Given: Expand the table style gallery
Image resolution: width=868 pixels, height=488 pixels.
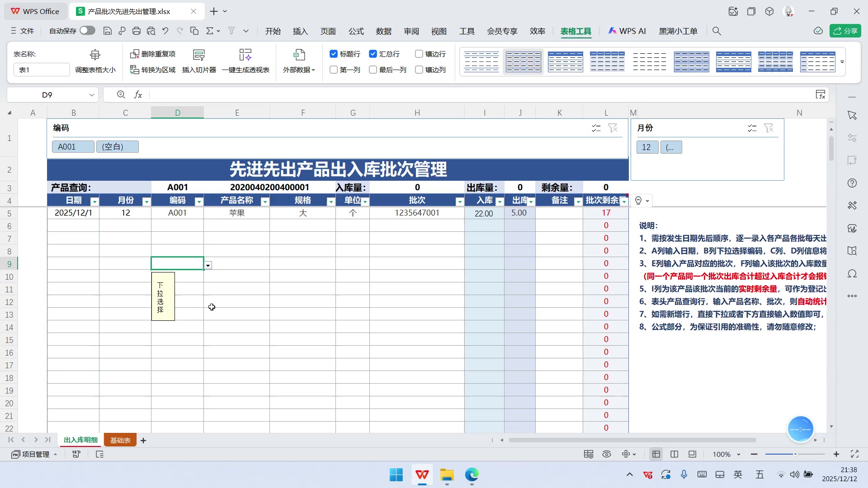Looking at the screenshot, I should pos(842,62).
